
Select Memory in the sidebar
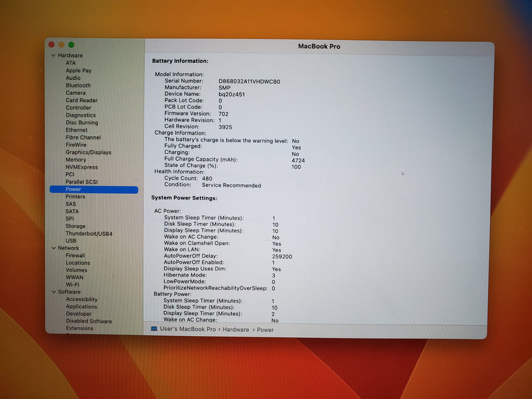(x=76, y=160)
